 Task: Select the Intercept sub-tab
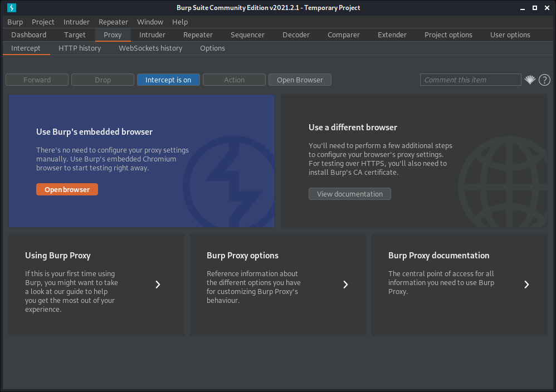[26, 48]
